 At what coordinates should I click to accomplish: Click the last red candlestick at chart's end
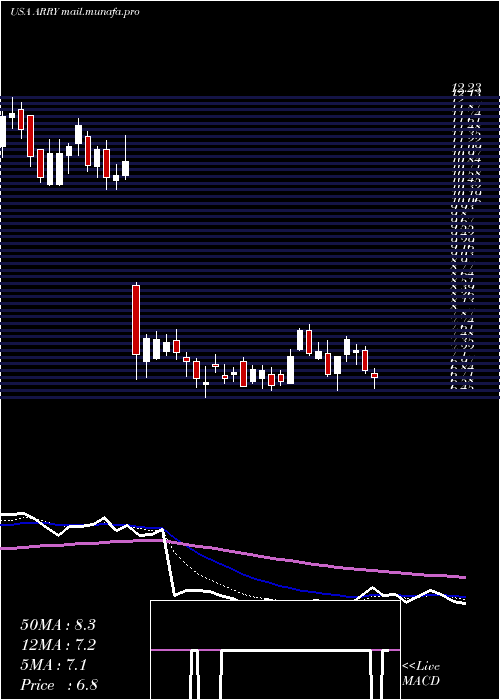tap(374, 376)
